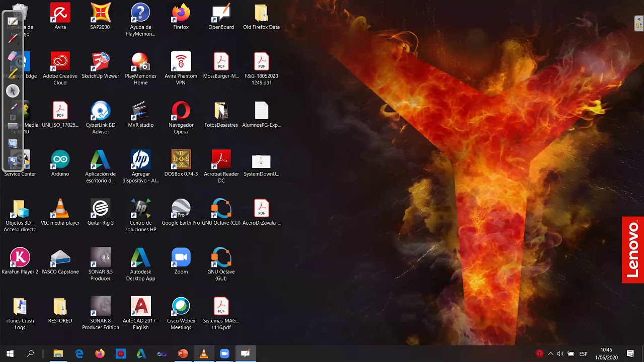Open the SAP2000 desktop shortcut

click(100, 17)
